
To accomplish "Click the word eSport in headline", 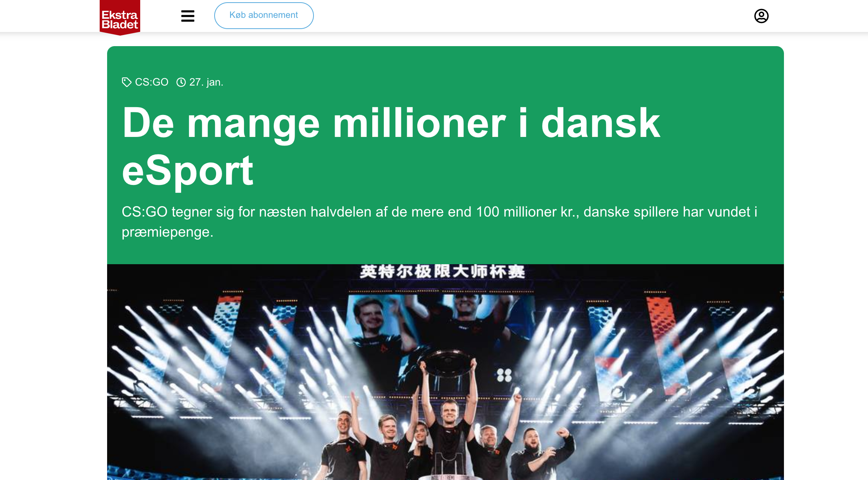I will 188,171.
